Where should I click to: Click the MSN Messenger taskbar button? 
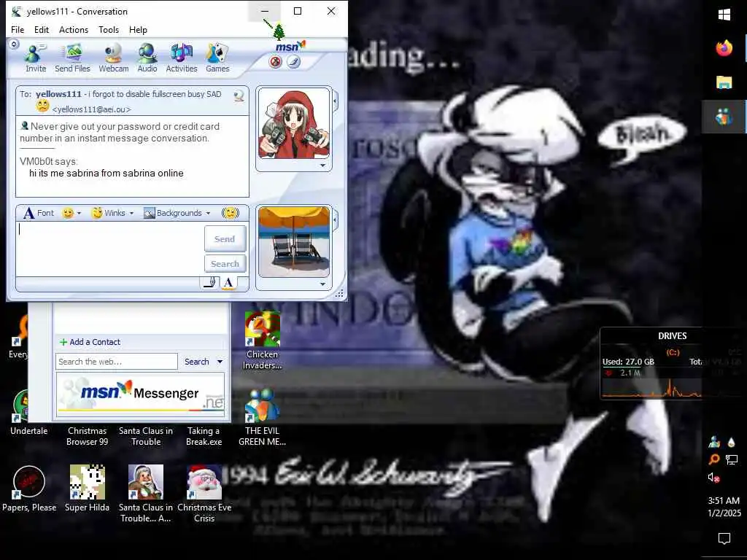click(724, 117)
